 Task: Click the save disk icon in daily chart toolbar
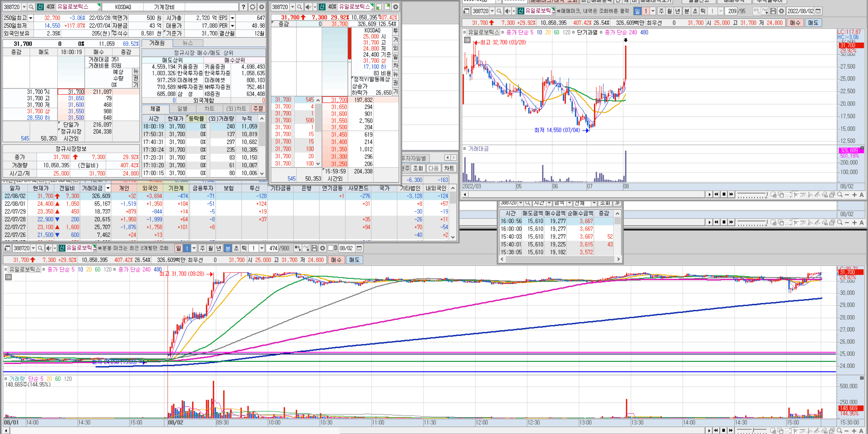point(773,11)
